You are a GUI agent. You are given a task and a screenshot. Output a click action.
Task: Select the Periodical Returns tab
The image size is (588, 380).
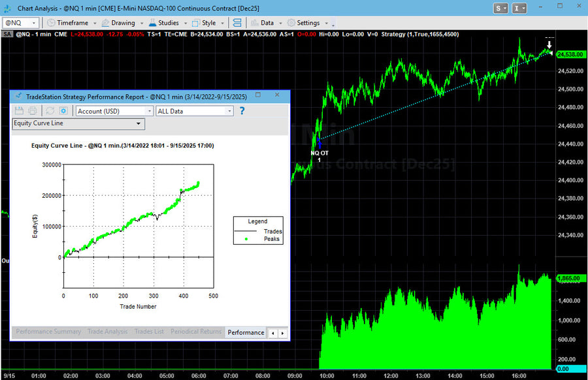(x=191, y=332)
